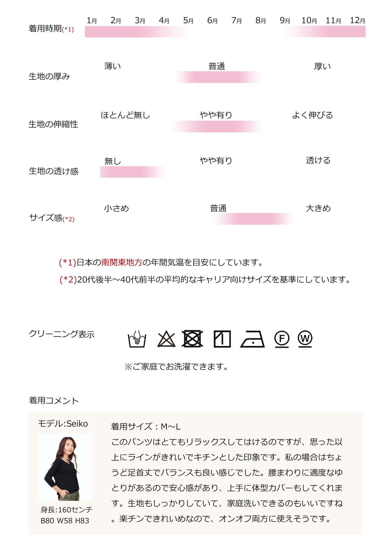The width and height of the screenshot is (392, 545).
Task: Click the 着用サイズ：M〜L text
Action: (x=146, y=427)
